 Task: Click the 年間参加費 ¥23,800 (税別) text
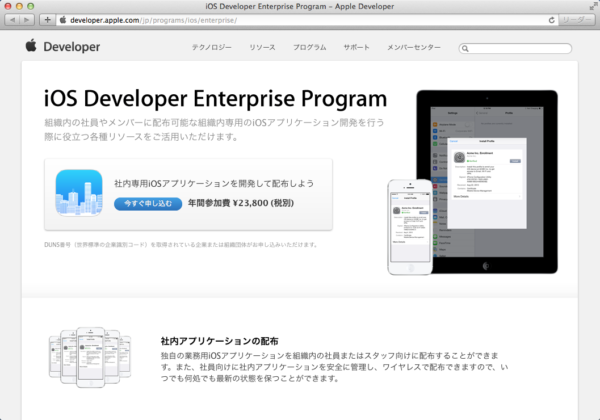[x=241, y=203]
